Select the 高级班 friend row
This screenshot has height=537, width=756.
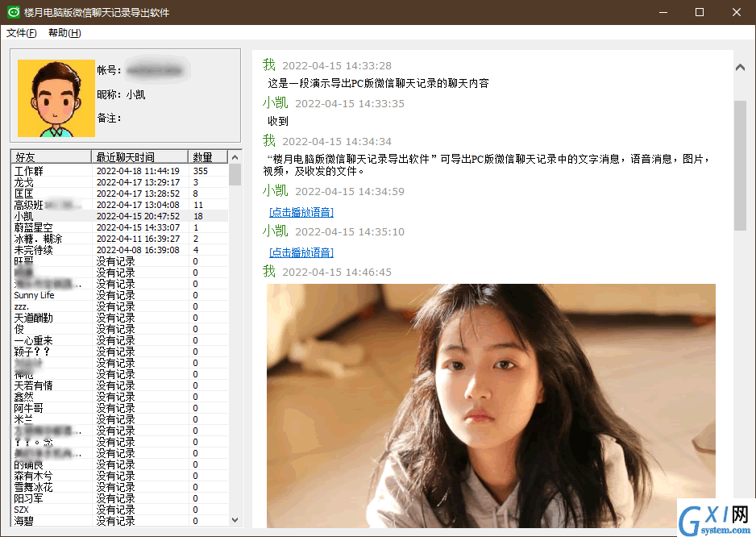click(x=119, y=205)
